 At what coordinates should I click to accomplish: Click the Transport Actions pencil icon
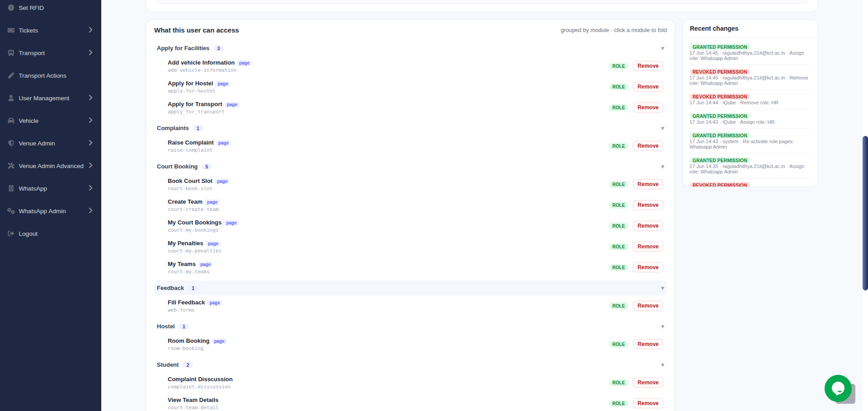point(11,75)
